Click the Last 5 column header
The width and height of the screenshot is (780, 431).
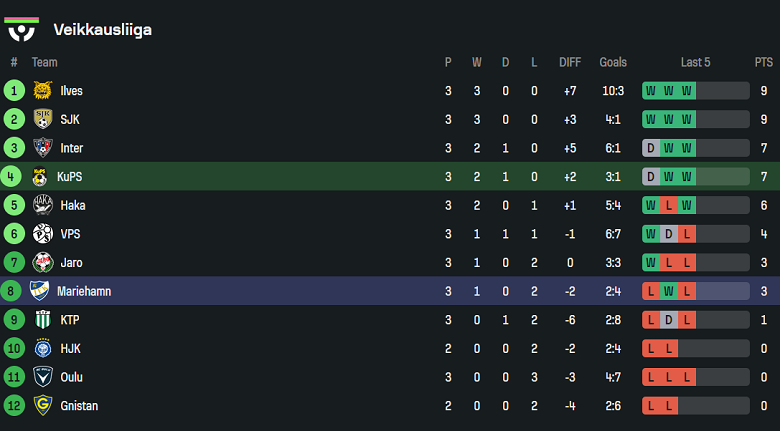695,62
